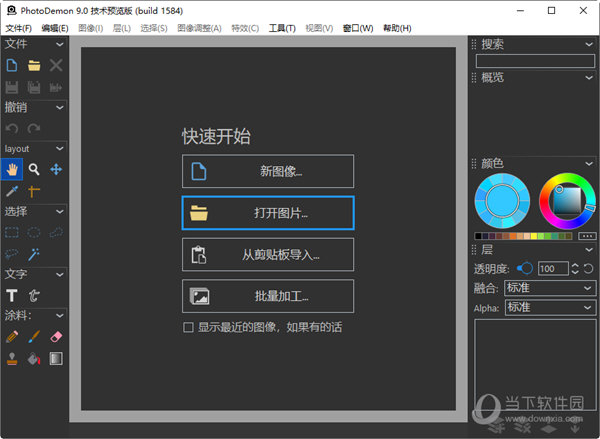Open the 编辑(E) menu

pos(55,28)
